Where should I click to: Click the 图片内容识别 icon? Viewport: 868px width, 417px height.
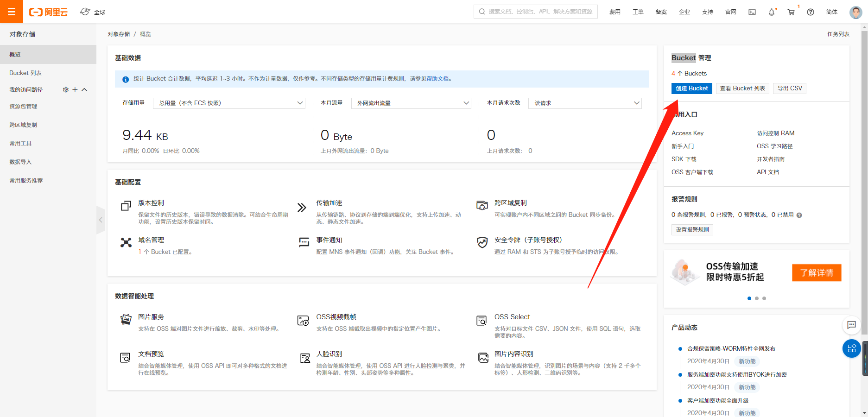pos(483,357)
